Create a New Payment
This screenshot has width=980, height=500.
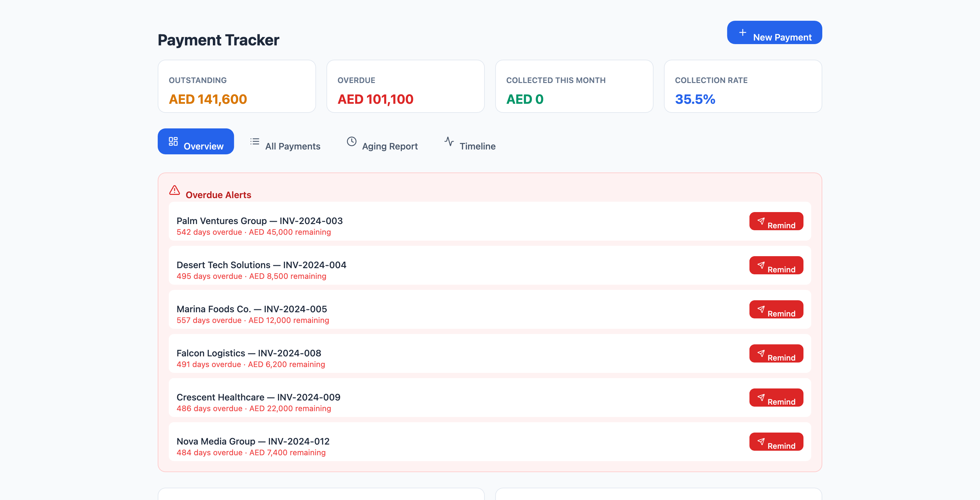coord(774,32)
